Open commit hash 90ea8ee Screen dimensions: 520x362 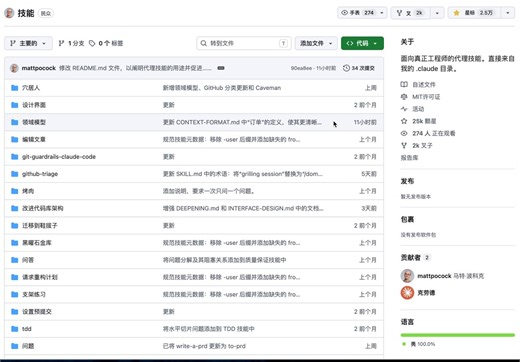click(x=301, y=68)
